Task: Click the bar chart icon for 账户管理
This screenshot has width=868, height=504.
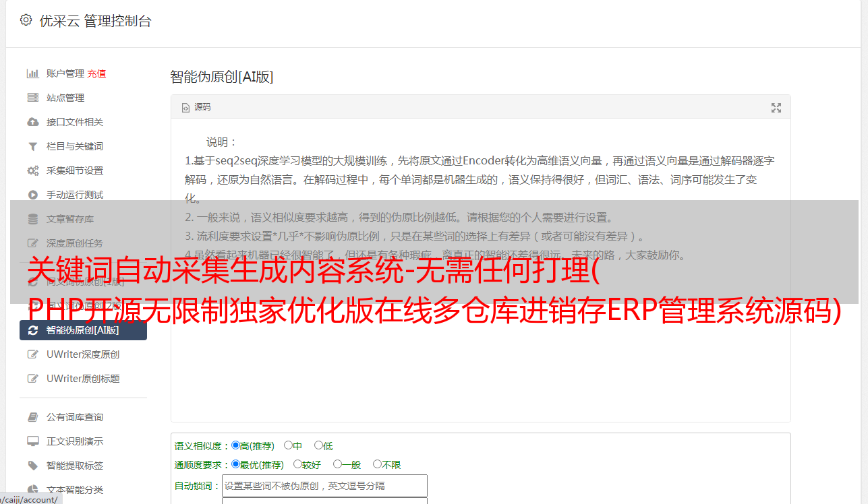Action: 32,73
